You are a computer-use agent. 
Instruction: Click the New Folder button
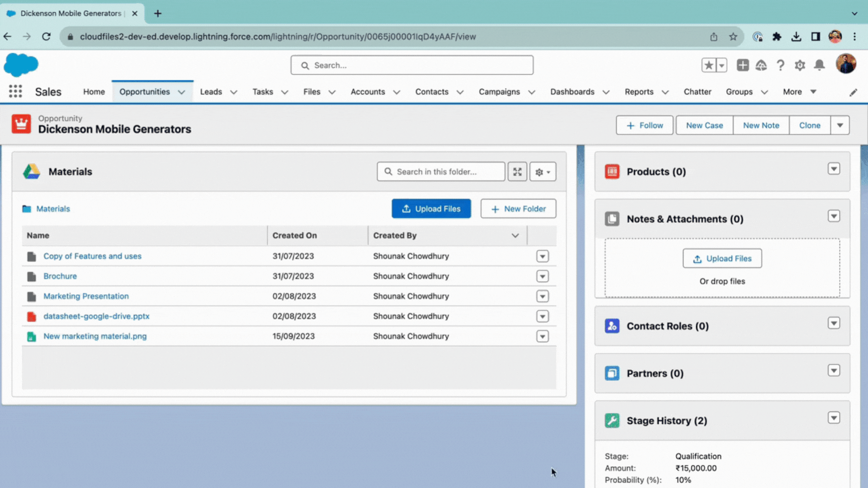(x=518, y=209)
